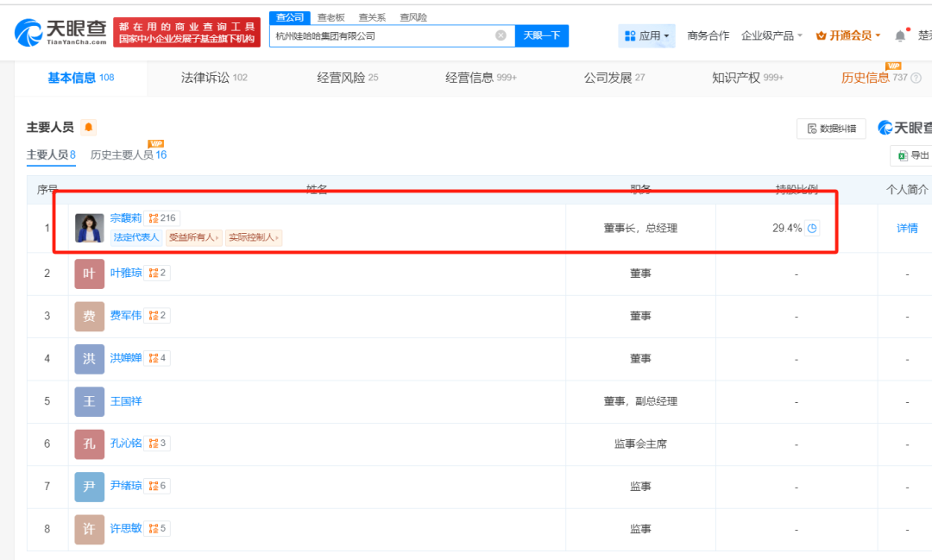
Task: Clear the search box with the X icon
Action: (501, 35)
